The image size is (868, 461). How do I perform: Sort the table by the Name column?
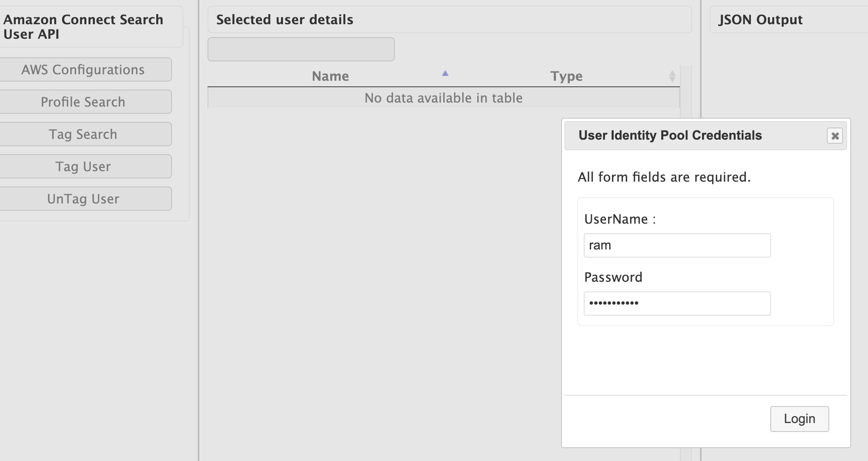(x=330, y=76)
